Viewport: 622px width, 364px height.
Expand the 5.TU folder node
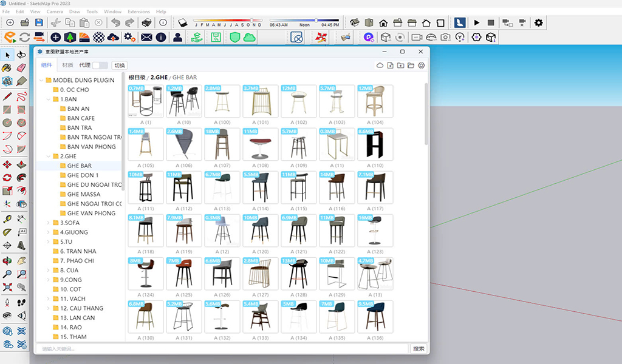48,241
